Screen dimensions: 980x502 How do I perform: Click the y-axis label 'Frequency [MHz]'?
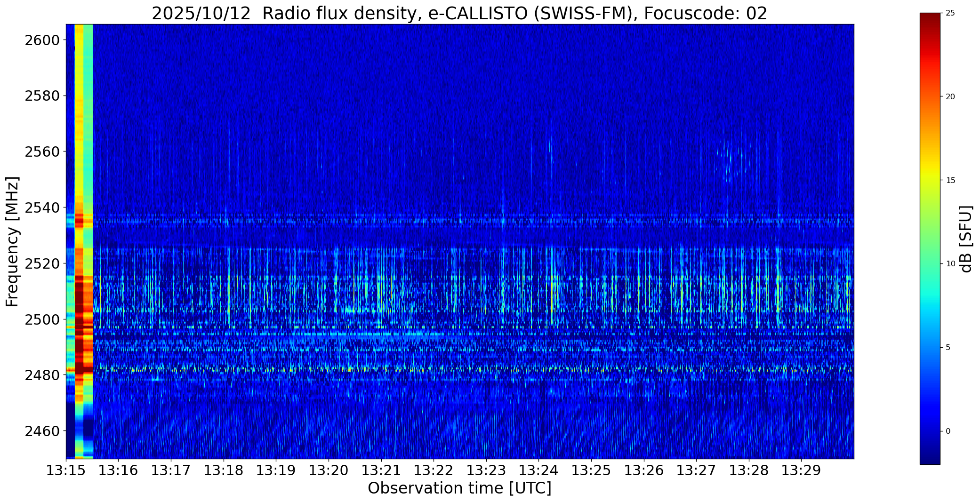(12, 241)
